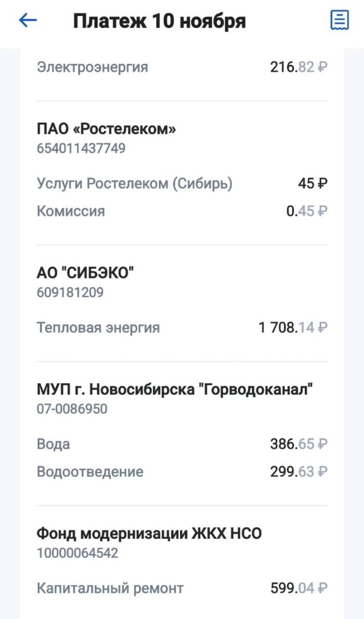The width and height of the screenshot is (364, 619).
Task: Tap Горводоканал account number 07-0086950
Action: click(72, 409)
